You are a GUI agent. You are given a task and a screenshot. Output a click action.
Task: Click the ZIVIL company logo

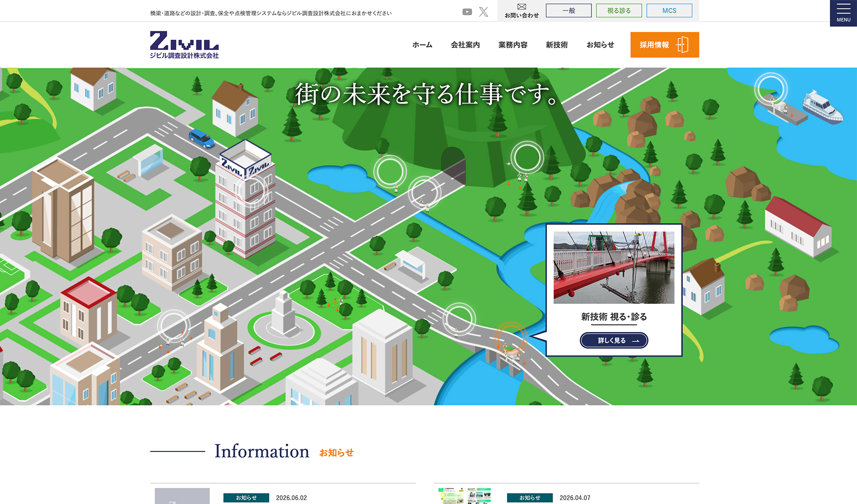pos(184,45)
